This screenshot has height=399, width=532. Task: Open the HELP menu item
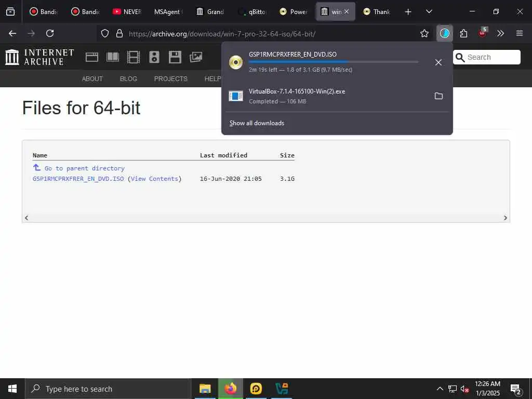click(212, 79)
